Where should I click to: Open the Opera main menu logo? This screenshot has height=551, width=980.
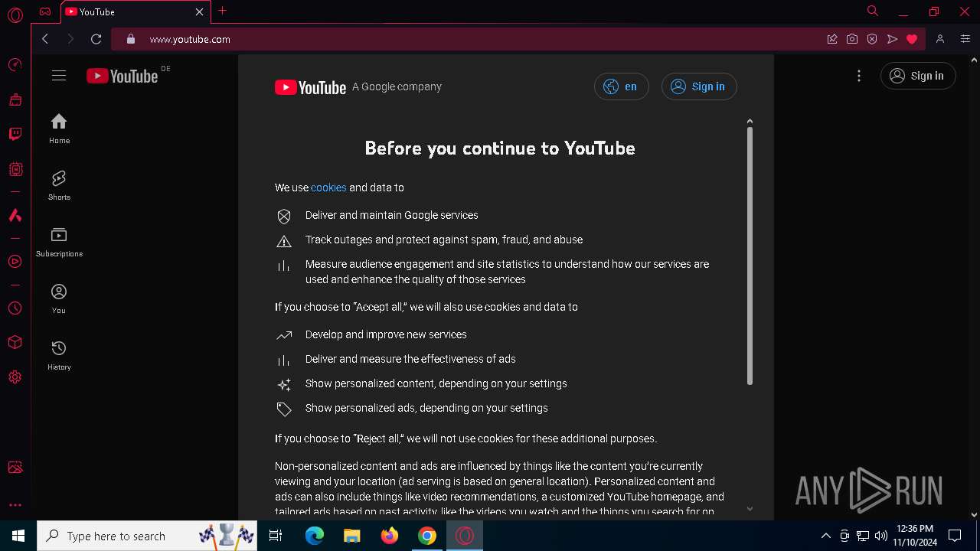15,15
